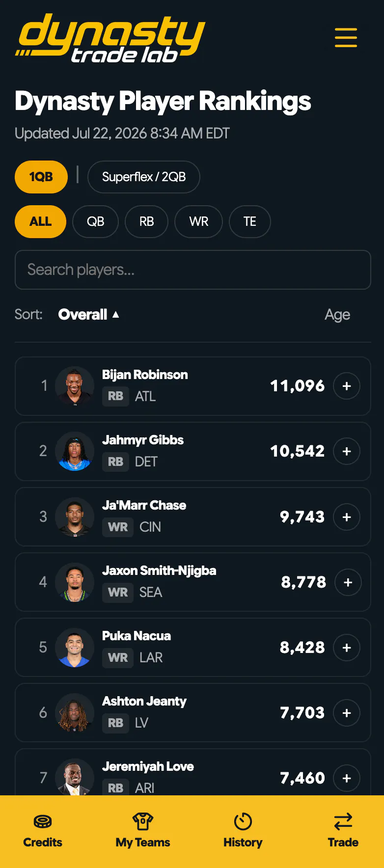Click the Dynasty Trade Lab logo

pos(110,38)
